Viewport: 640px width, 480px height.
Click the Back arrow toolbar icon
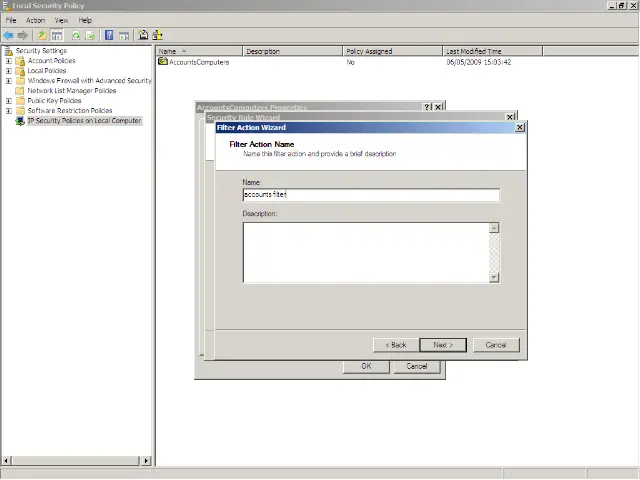(x=8, y=35)
